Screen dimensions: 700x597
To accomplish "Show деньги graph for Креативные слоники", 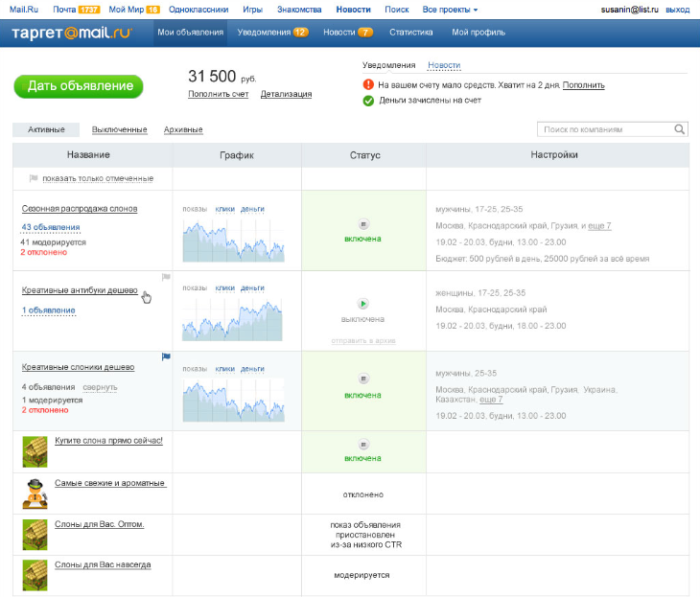I will [252, 369].
